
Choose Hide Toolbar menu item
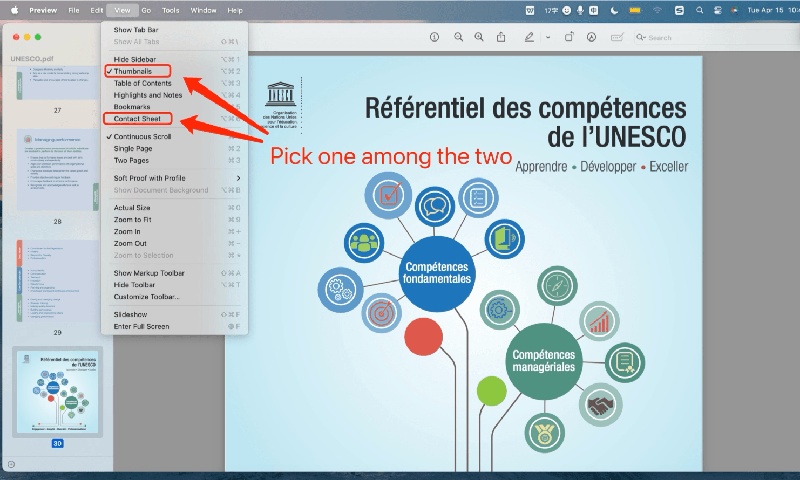point(174,285)
